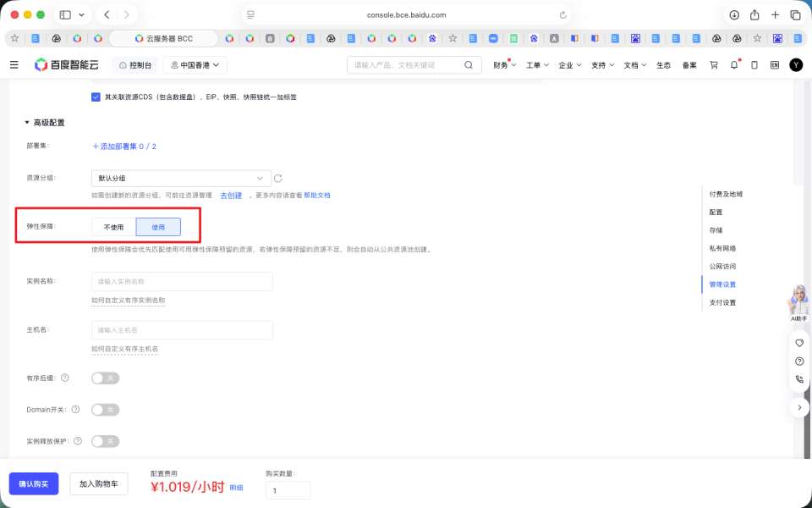Expand the 企业 menu
The width and height of the screenshot is (812, 508).
(x=569, y=65)
